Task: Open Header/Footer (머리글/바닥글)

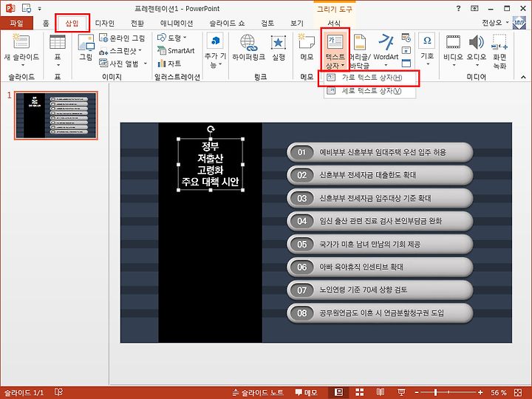Action: point(360,51)
